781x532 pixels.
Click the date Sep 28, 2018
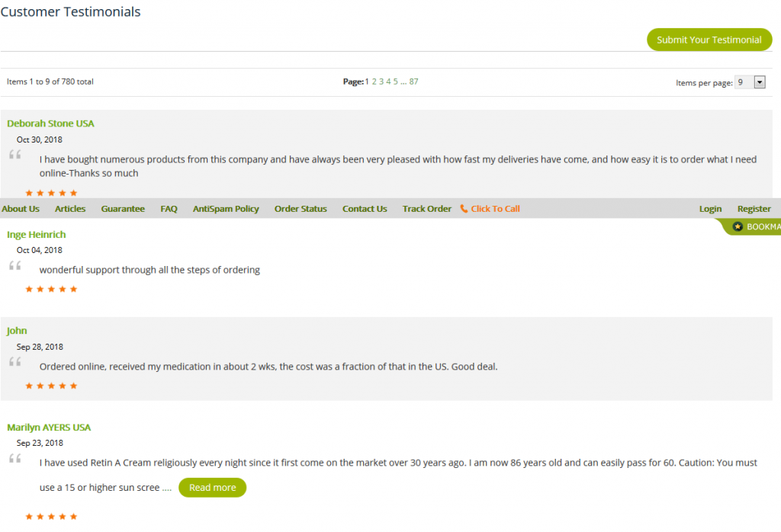coord(40,347)
